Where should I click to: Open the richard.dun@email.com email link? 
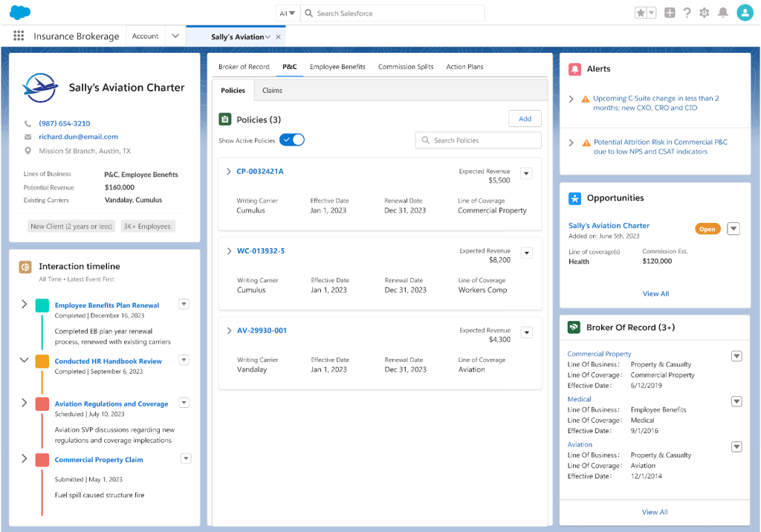click(78, 137)
